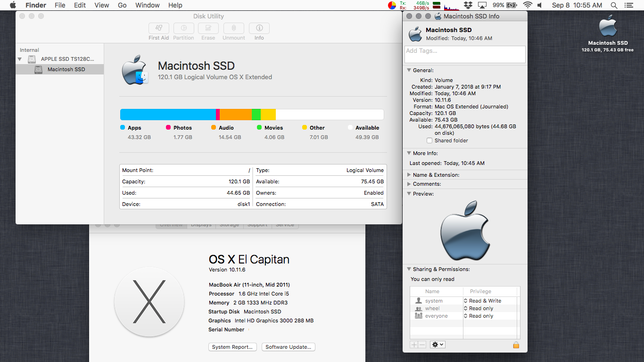Open the Go menu
This screenshot has height=362, width=644.
(x=122, y=5)
